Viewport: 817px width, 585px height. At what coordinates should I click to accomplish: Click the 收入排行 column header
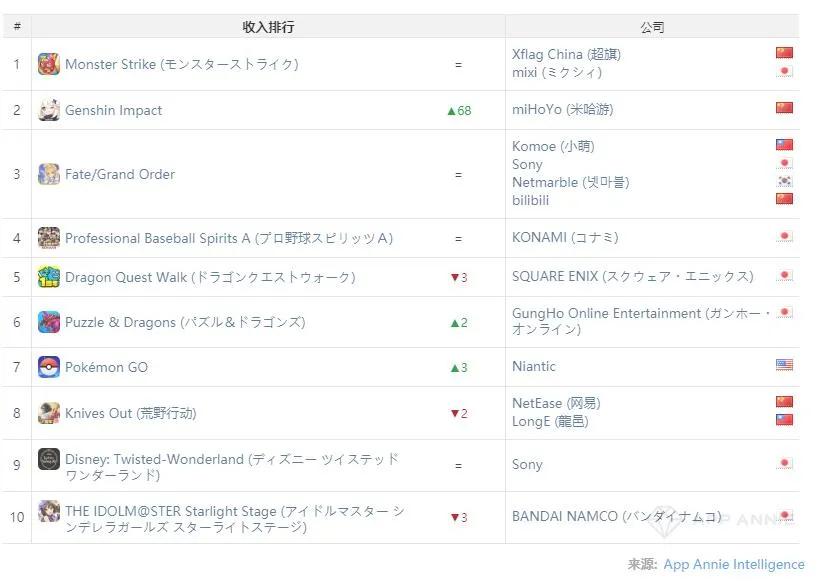(268, 27)
